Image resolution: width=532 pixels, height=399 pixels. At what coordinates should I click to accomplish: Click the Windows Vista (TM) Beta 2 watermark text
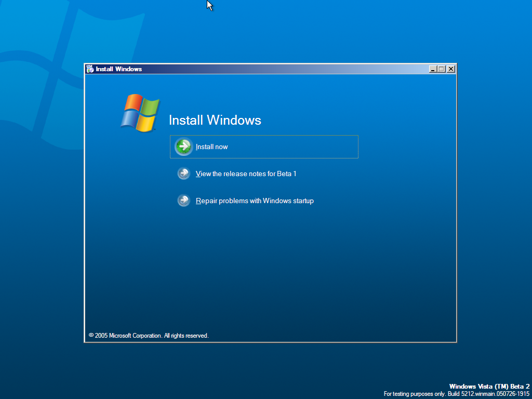(489, 386)
